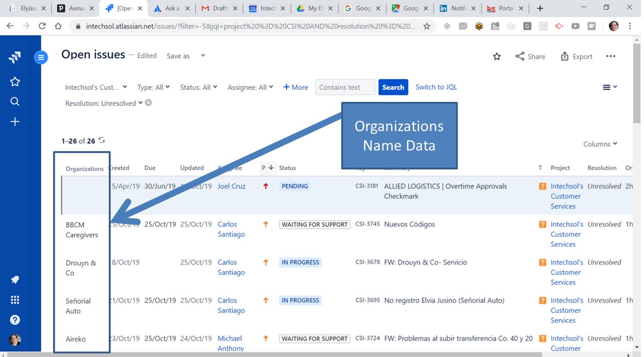Click the vertical page scrollbar
Screen dimensions: 644x357
[637, 83]
